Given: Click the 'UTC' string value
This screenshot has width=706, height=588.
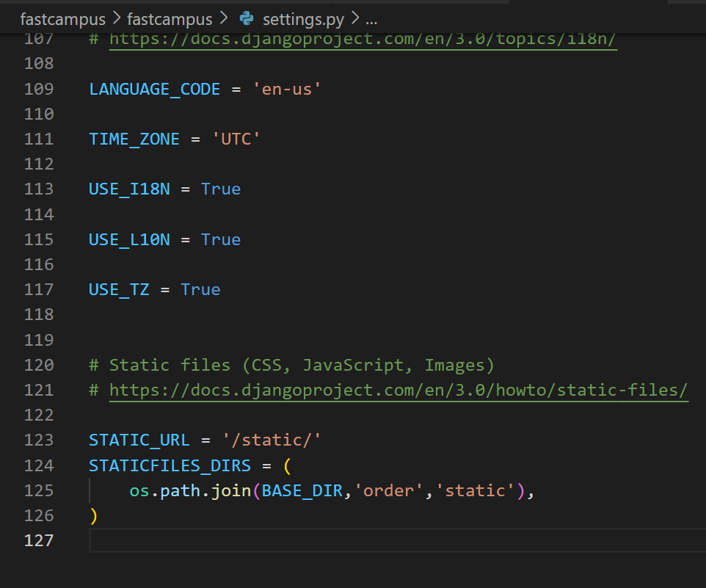Looking at the screenshot, I should click(236, 139).
